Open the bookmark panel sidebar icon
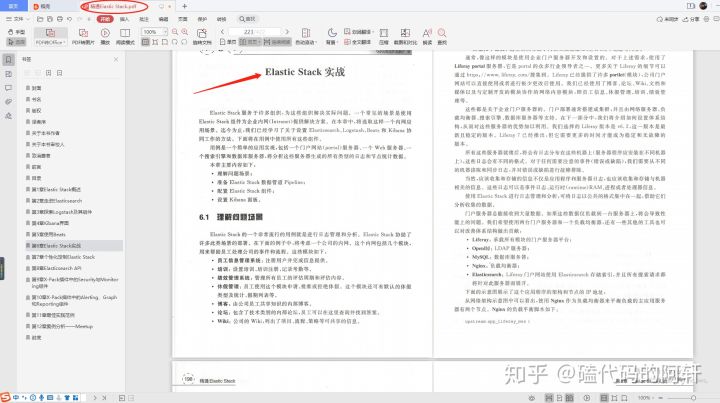Screen dimensions: 720x403 tap(8, 59)
